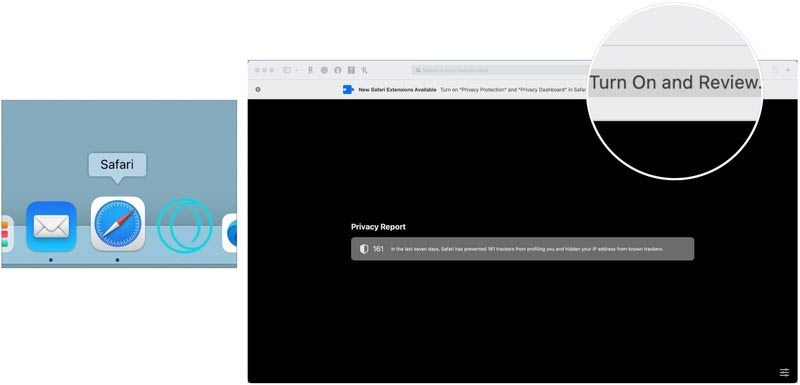800x385 pixels.
Task: Click the Safari tooltip label above Dock
Action: [117, 165]
